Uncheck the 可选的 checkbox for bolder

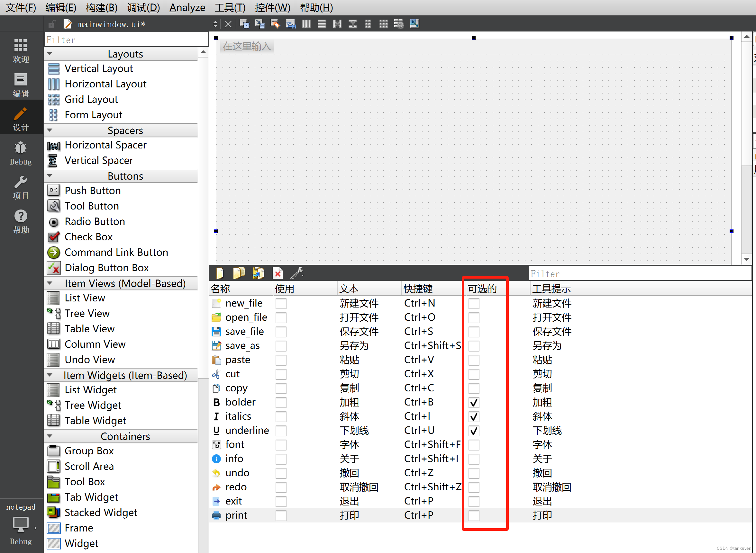[474, 402]
